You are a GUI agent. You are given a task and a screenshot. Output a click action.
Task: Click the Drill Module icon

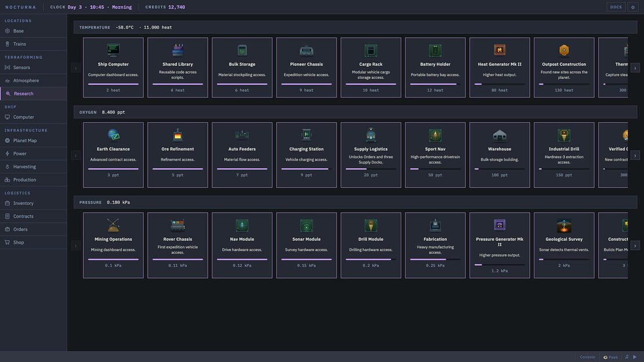point(371,225)
